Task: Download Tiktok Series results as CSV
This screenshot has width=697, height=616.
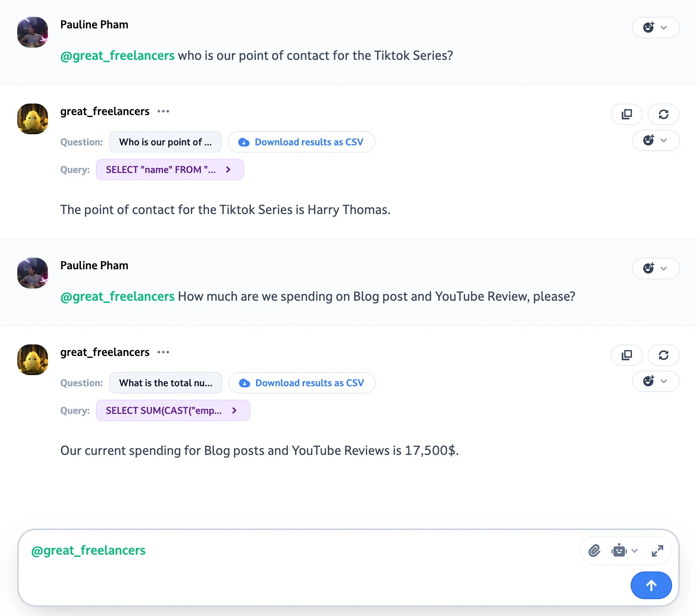Action: click(301, 142)
